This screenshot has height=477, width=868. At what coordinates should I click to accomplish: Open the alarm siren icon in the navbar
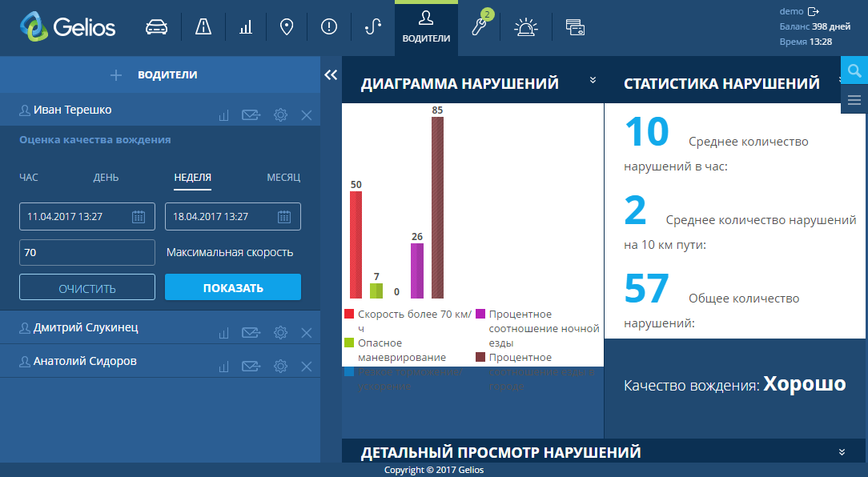[x=525, y=27]
